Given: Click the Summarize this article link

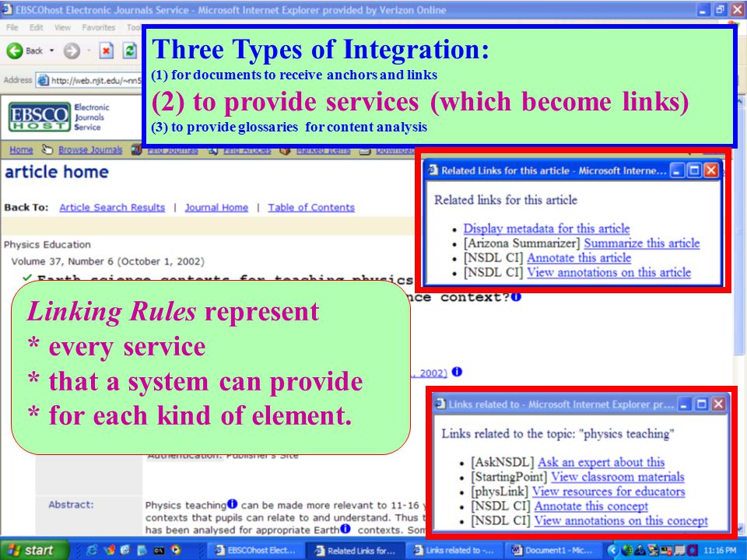Looking at the screenshot, I should point(642,243).
